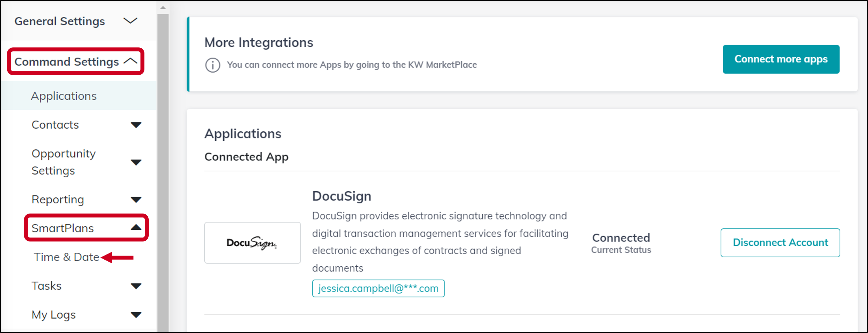Click the Connect more apps button
Viewport: 868px width, 333px height.
pos(781,59)
